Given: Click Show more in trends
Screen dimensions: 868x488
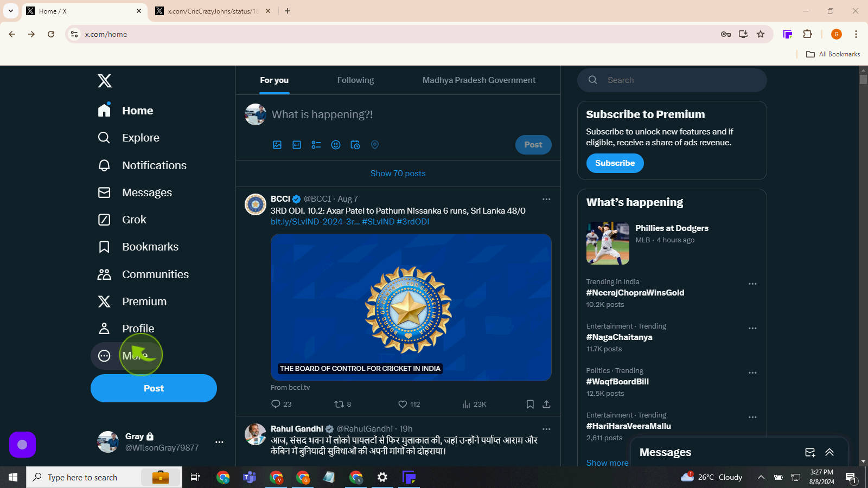Looking at the screenshot, I should (607, 463).
